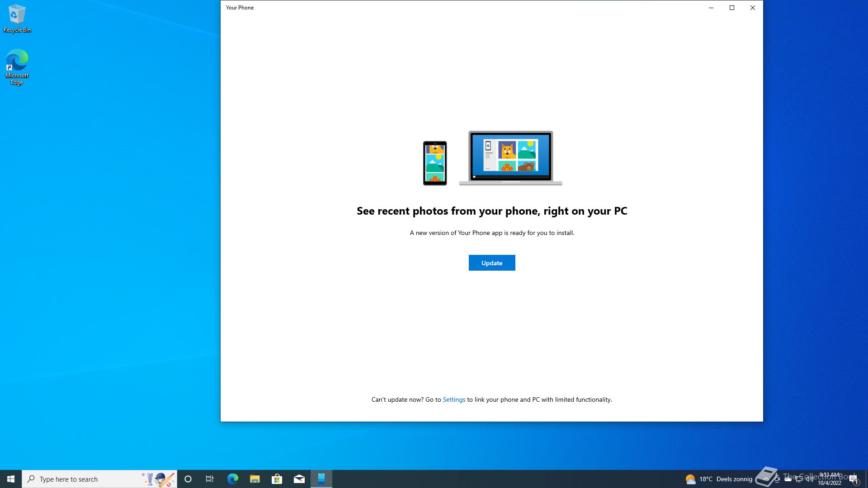868x488 pixels.
Task: Open the weather widget showing 18°C
Action: point(719,479)
